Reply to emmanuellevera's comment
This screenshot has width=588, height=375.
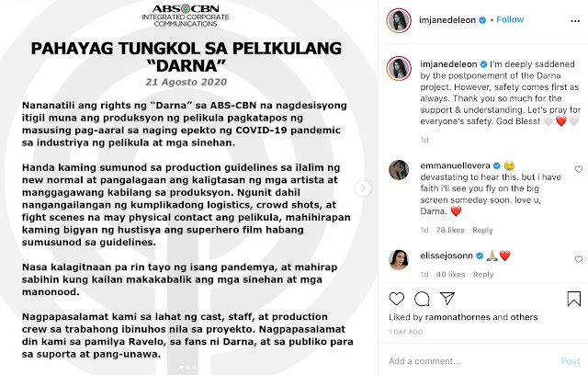coord(482,230)
